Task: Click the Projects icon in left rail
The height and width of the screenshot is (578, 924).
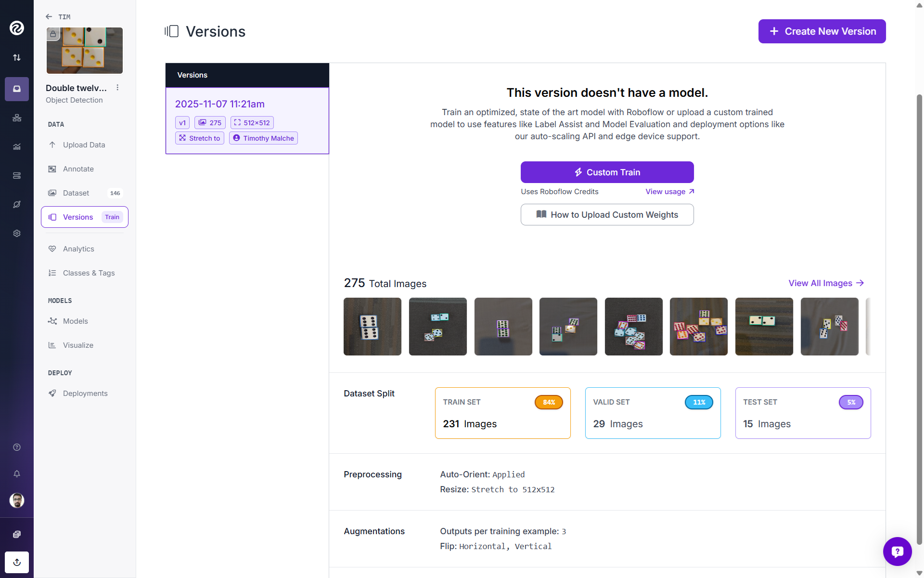Action: pos(17,89)
